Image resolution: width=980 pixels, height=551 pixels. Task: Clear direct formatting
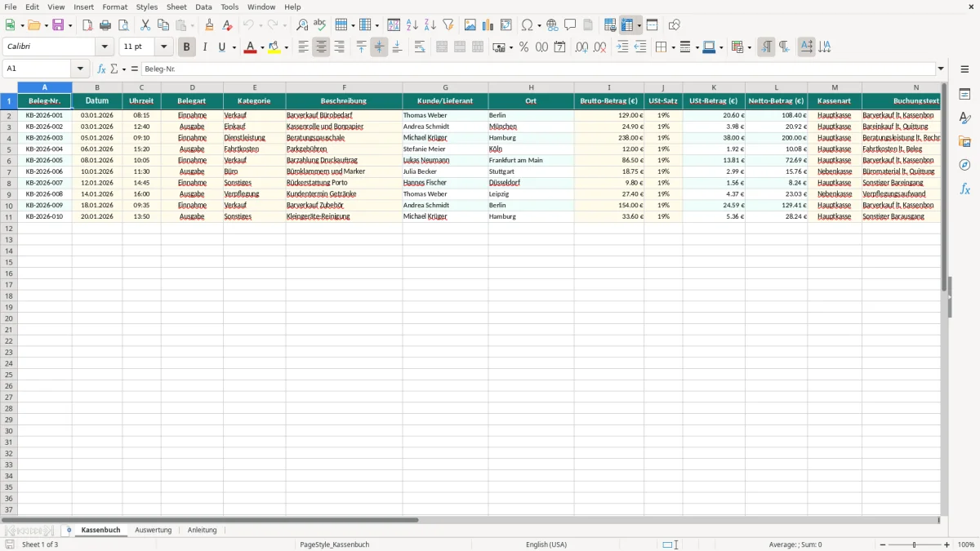[228, 25]
